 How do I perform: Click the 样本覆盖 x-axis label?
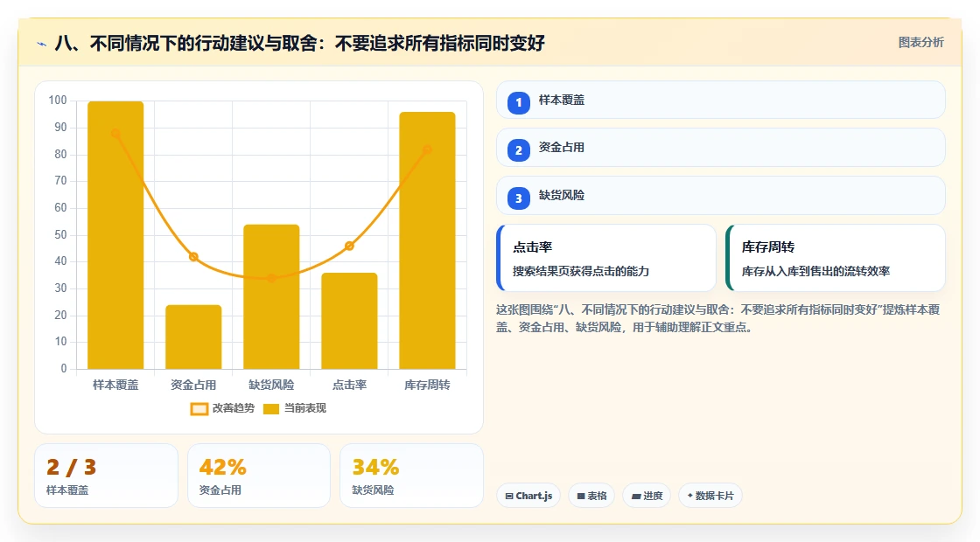point(115,386)
